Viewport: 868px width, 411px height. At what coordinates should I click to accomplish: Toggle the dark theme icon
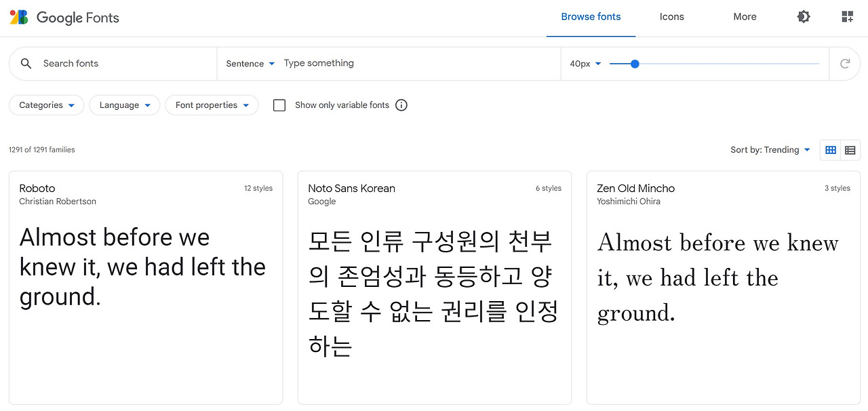coord(804,17)
